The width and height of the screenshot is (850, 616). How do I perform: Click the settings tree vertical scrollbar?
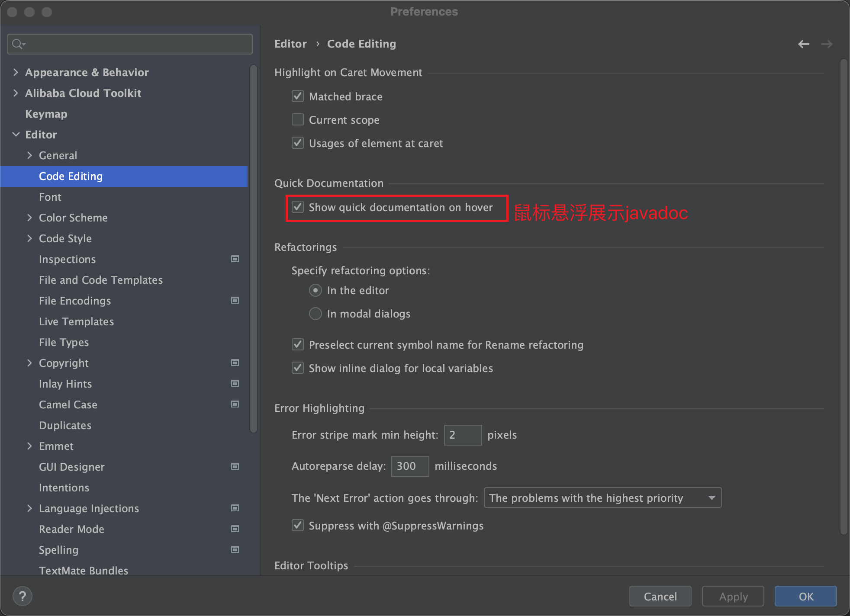click(254, 248)
